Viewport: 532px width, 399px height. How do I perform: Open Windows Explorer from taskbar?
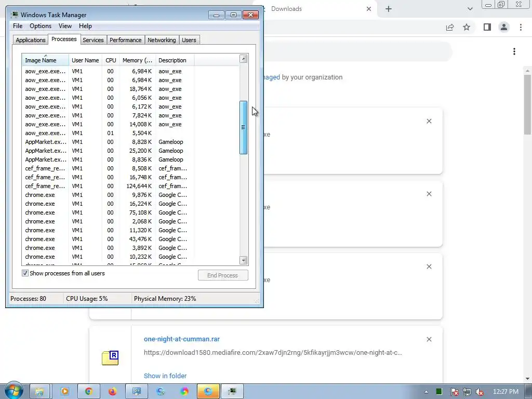coord(39,392)
